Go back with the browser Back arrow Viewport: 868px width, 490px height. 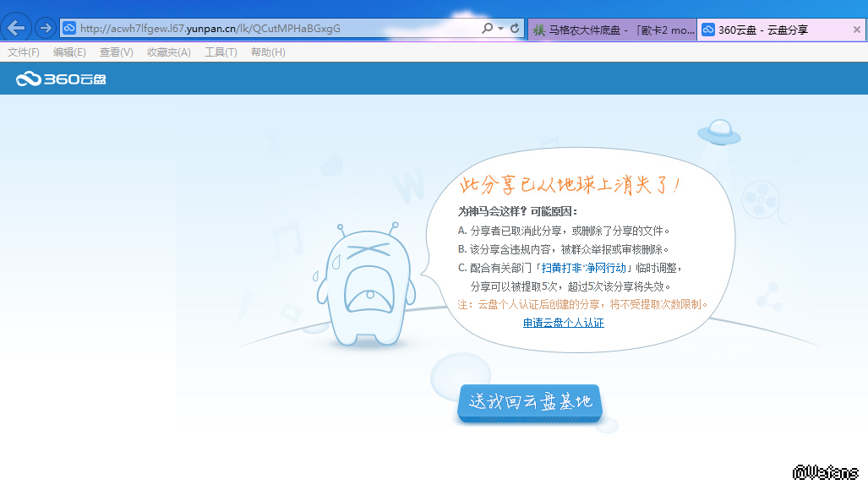(16, 28)
